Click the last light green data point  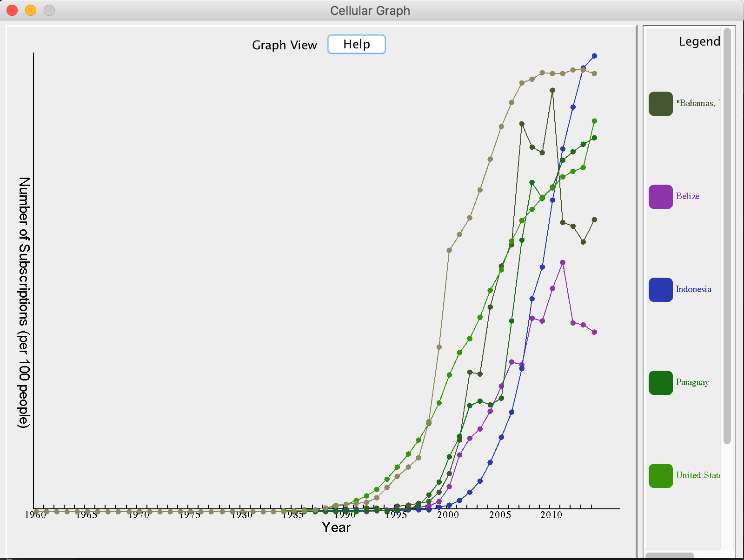[594, 121]
